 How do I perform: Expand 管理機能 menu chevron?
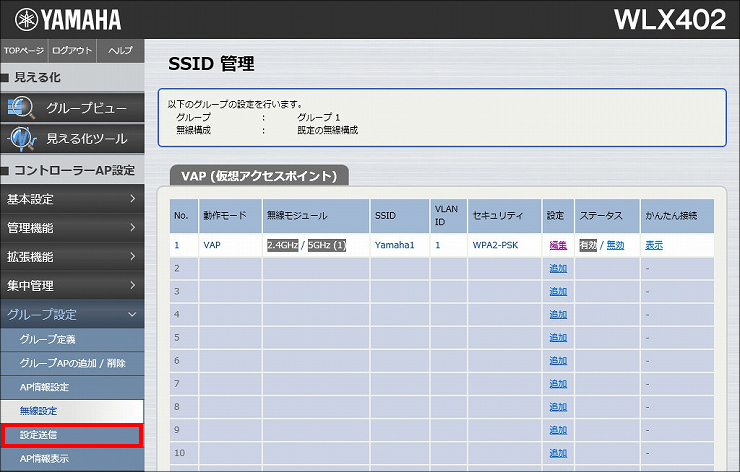point(133,228)
